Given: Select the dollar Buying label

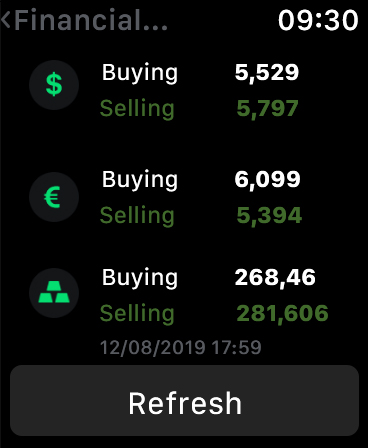Looking at the screenshot, I should pyautogui.click(x=140, y=73).
